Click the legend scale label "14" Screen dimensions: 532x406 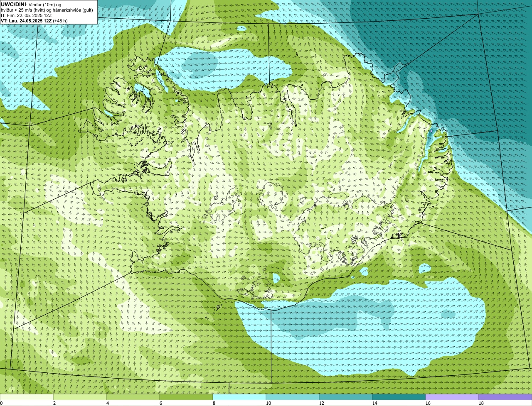(375, 403)
